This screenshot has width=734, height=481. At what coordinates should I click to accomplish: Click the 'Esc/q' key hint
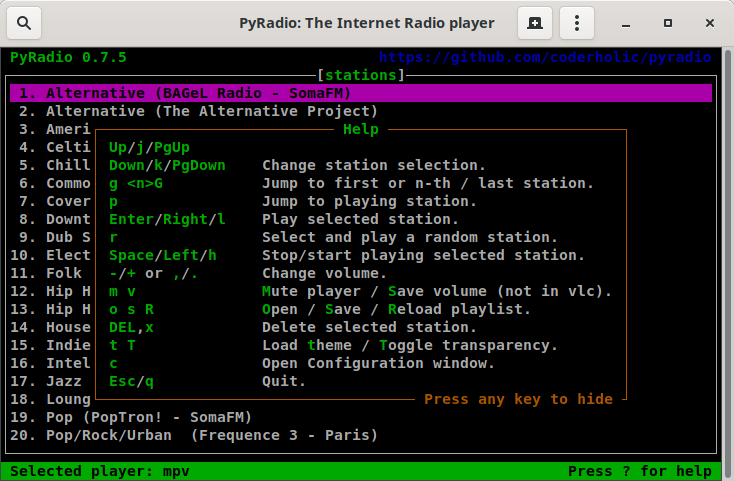click(131, 381)
